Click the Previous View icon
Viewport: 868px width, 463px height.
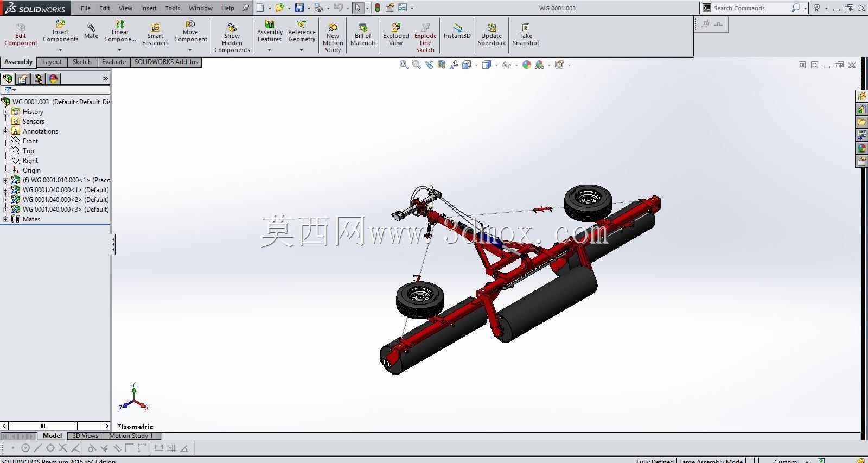[429, 65]
